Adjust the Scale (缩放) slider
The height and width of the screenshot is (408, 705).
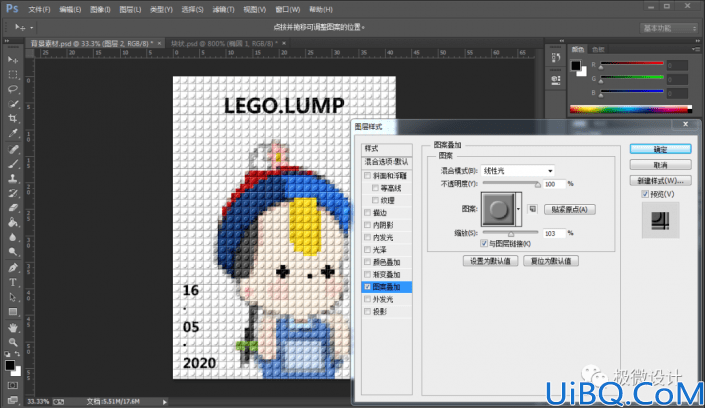coord(510,233)
